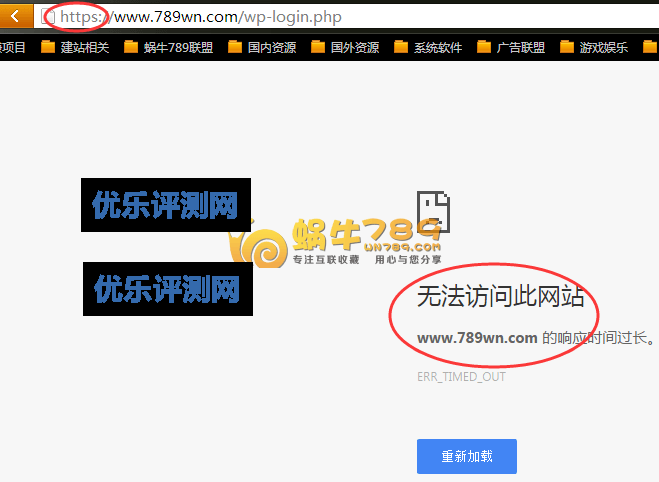
Task: Open the 广告联盟 bookmarks folder
Action: click(511, 47)
